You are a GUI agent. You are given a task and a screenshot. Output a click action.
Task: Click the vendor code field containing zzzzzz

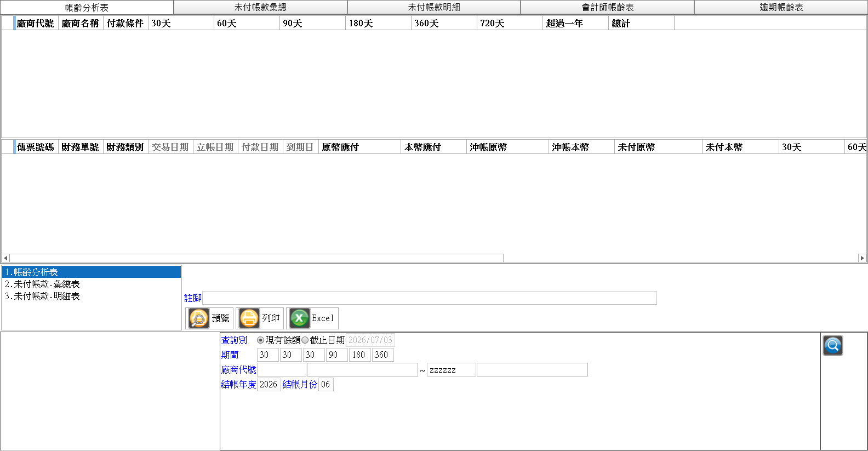tap(452, 370)
